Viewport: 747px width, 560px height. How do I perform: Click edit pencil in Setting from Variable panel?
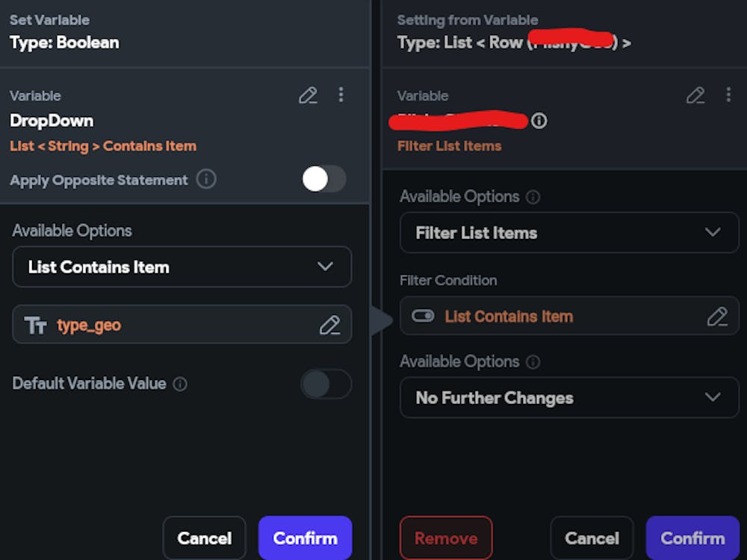[x=695, y=95]
